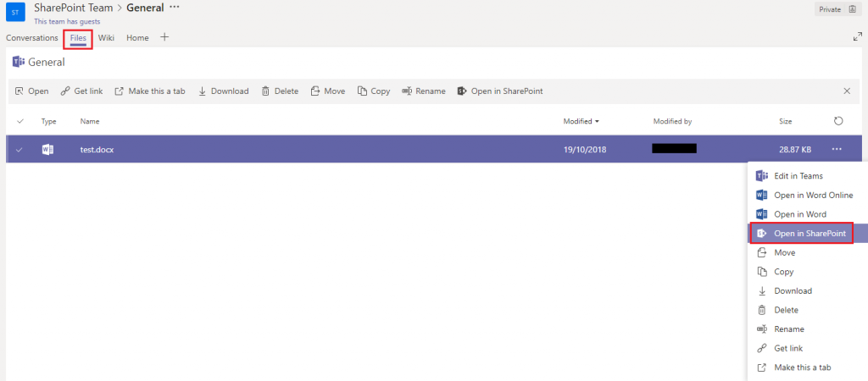The image size is (868, 381).
Task: Switch to the Conversations tab
Action: point(31,37)
